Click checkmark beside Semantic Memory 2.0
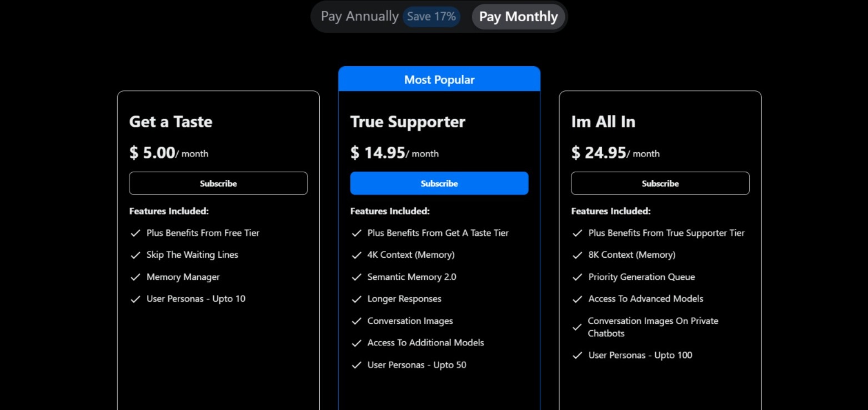The image size is (868, 410). pos(356,277)
